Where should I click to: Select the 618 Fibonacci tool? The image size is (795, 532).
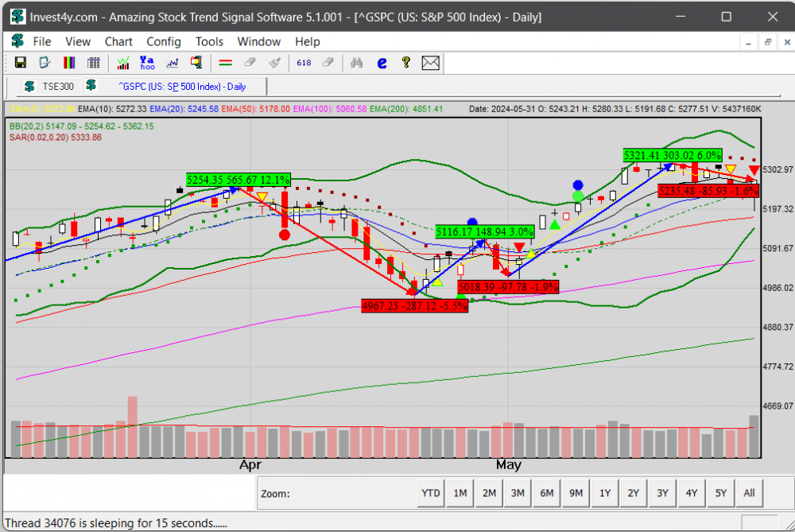tap(304, 62)
